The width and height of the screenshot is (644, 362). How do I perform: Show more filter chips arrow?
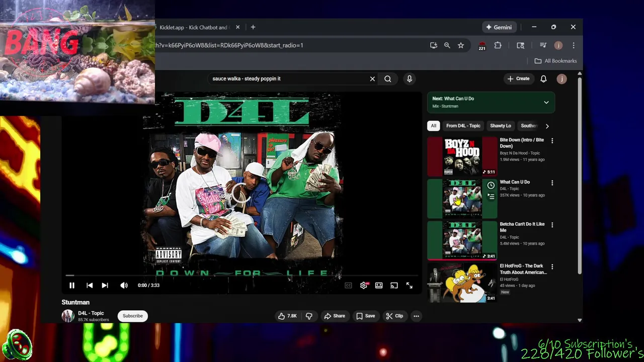[x=547, y=126]
